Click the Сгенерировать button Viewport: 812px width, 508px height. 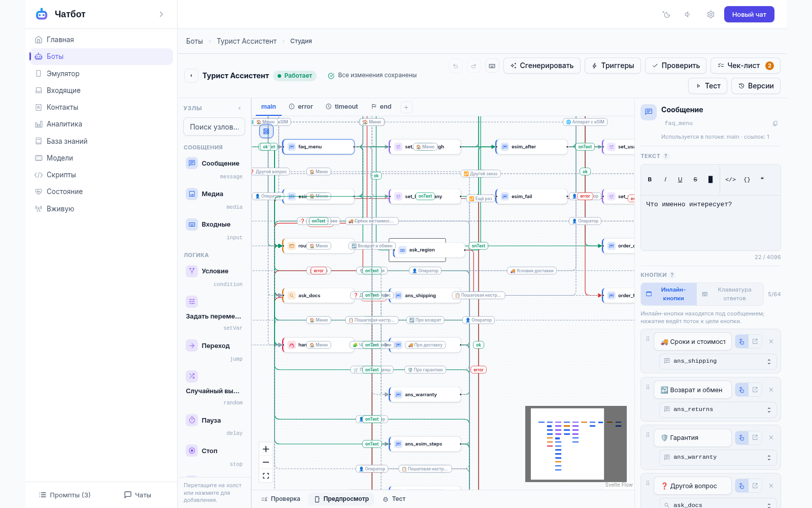(542, 66)
